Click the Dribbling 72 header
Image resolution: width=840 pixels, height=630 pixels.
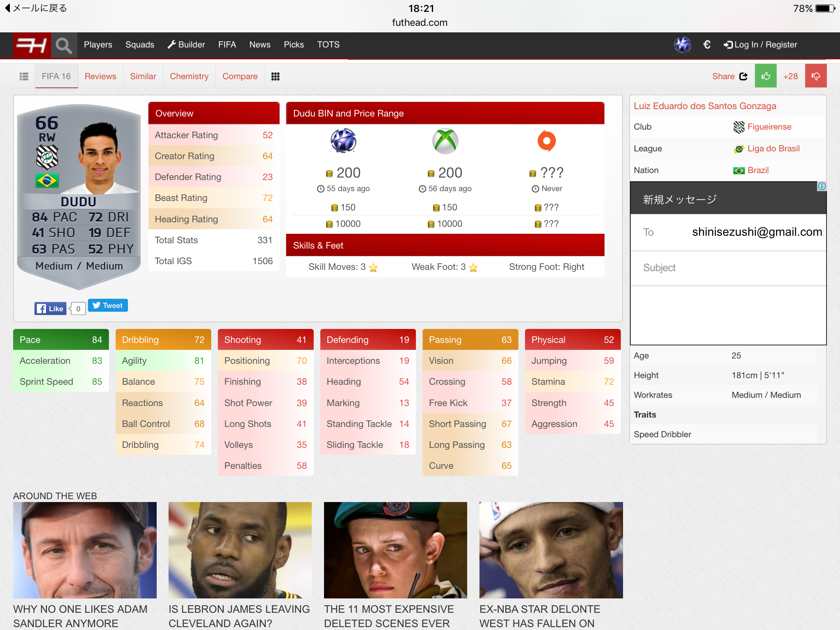coord(163,340)
